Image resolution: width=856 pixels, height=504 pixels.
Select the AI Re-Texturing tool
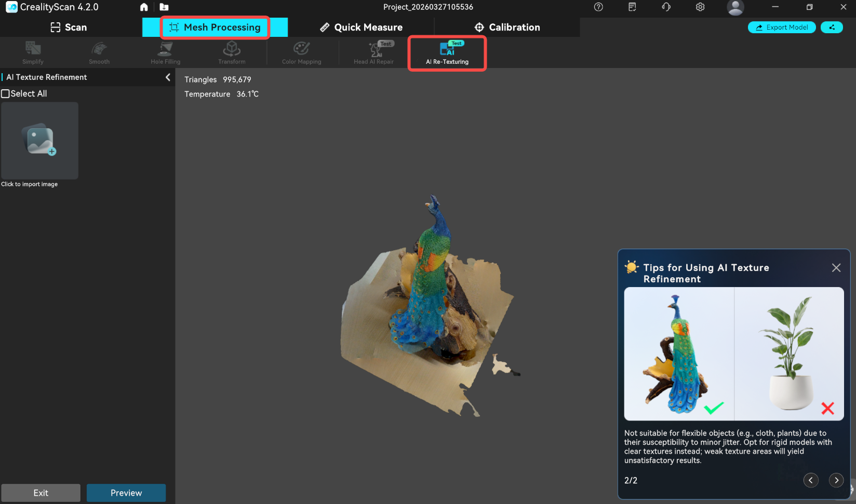[447, 53]
